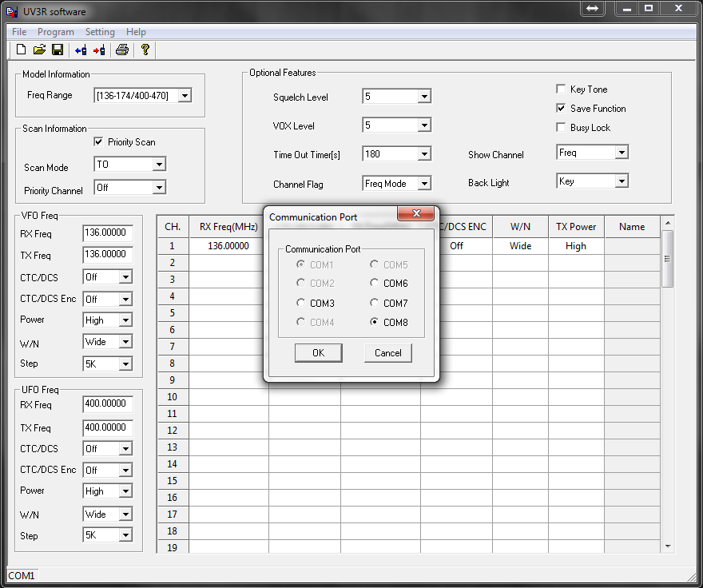
Task: Create a new file using toolbar icon
Action: [x=20, y=49]
